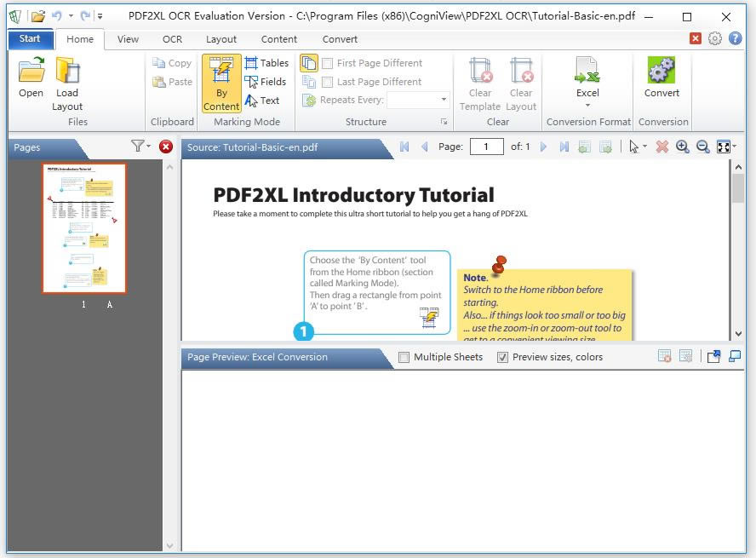Click the page structure icon beside First Page Different
Viewport: 756px width, 558px height.
pos(309,63)
